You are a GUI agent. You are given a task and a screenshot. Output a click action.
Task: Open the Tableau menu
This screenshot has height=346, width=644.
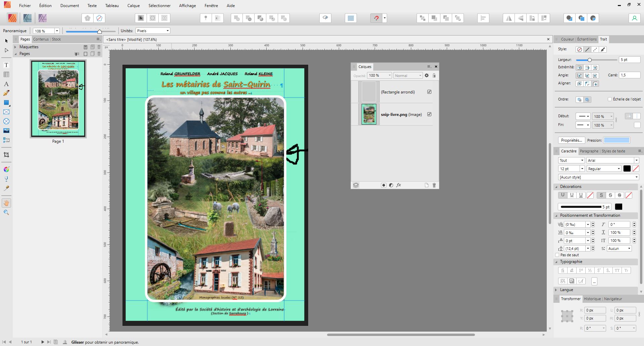[112, 6]
